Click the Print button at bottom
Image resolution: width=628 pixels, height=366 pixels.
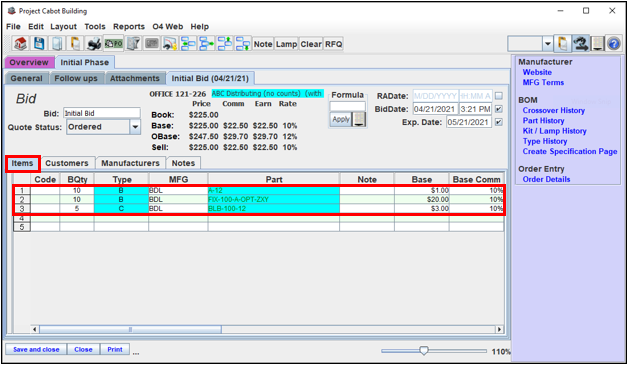(x=115, y=350)
